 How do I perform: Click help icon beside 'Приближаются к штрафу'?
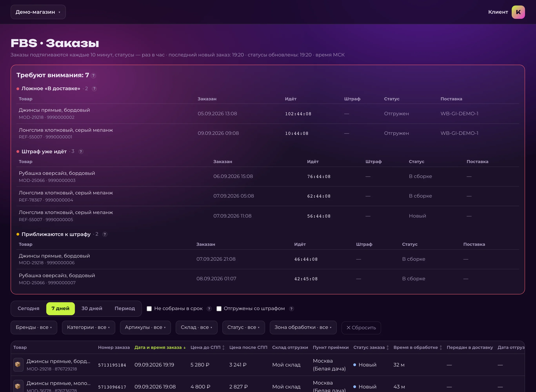105,234
